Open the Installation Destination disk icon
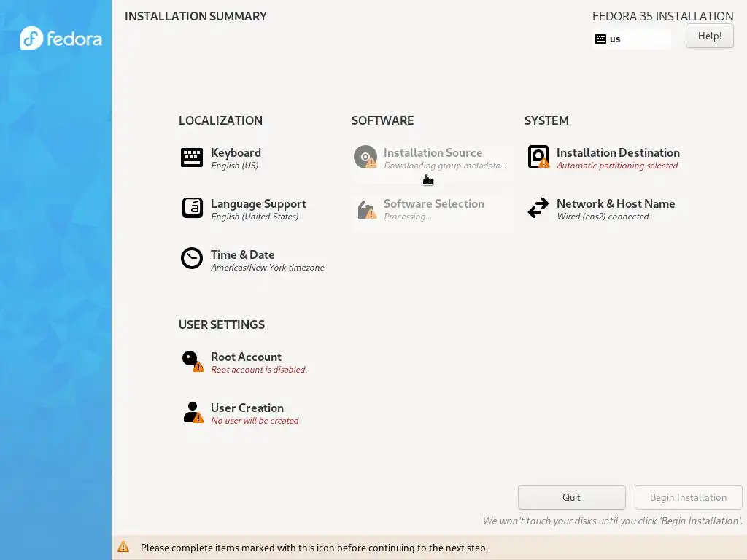This screenshot has height=560, width=747. pos(539,157)
